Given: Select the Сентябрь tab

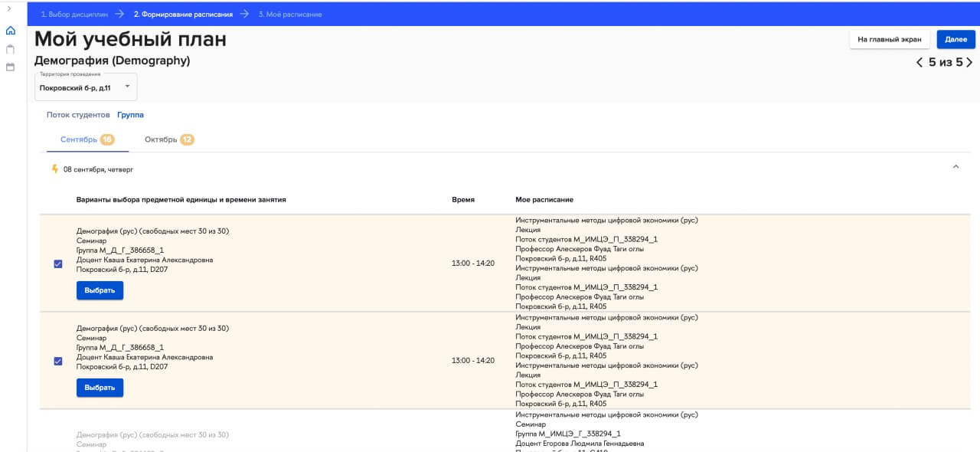Looking at the screenshot, I should tap(79, 139).
